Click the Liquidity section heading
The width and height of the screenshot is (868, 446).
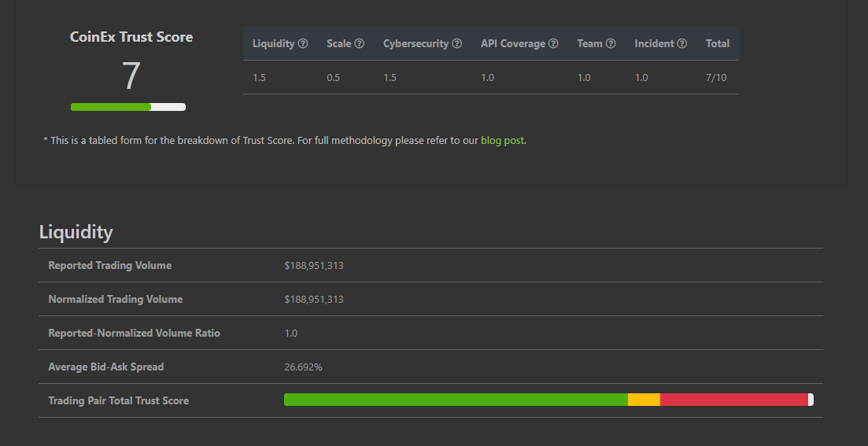(76, 231)
